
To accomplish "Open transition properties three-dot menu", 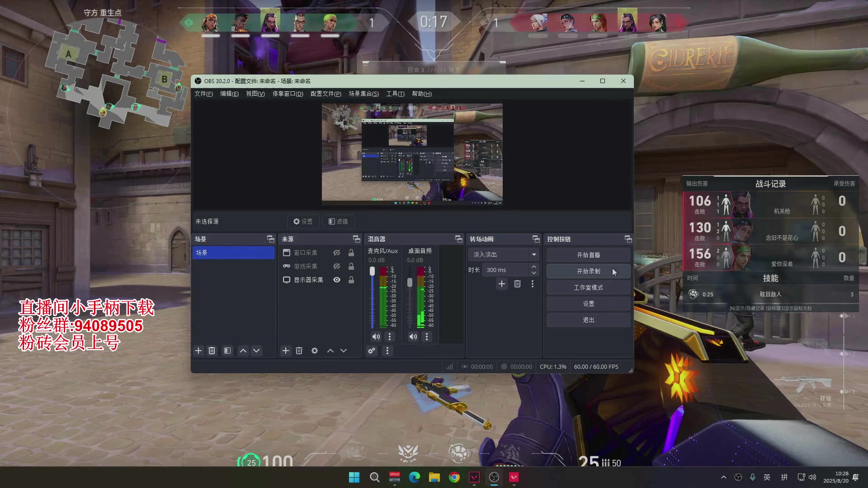I will 533,284.
